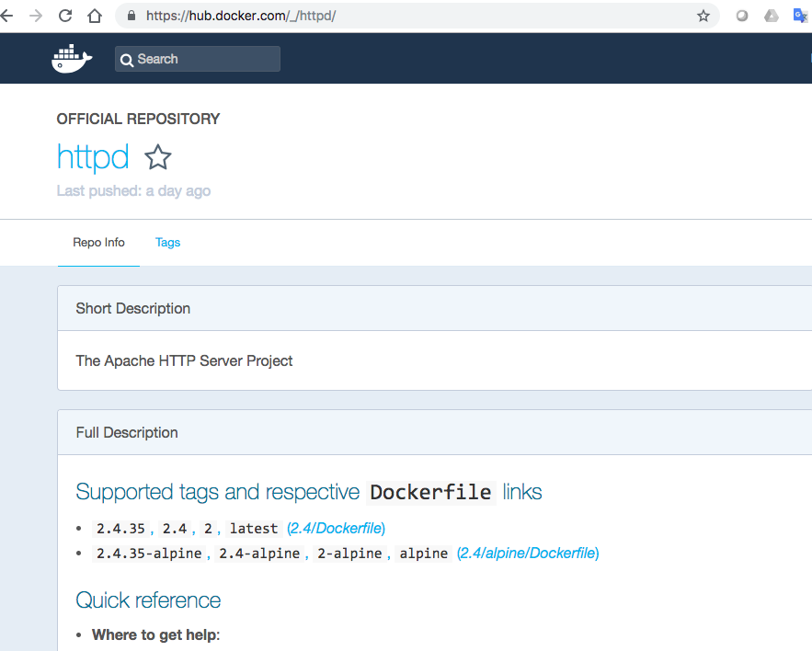Star the httpd repository
Image resolution: width=812 pixels, height=651 pixels.
(157, 157)
